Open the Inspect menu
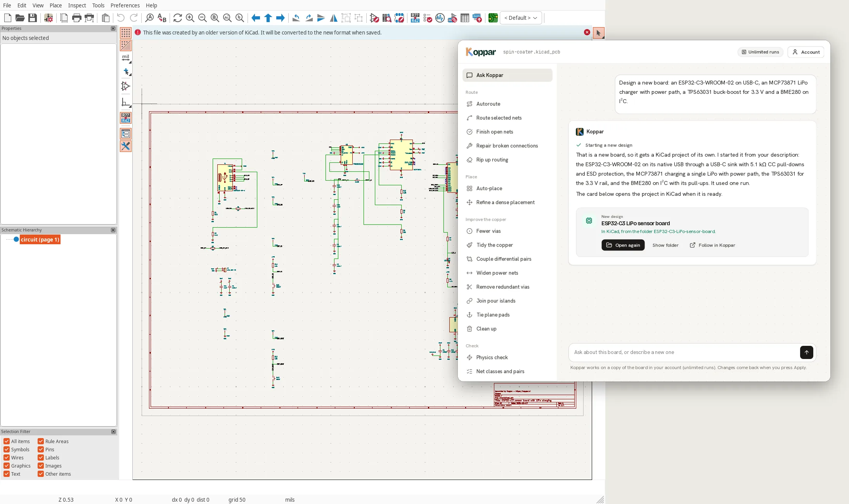 [x=77, y=5]
